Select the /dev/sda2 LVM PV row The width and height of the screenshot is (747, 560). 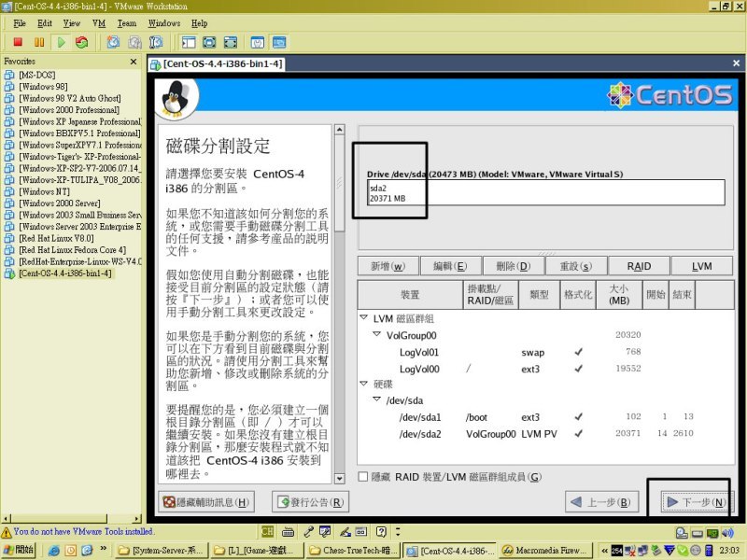(545, 434)
